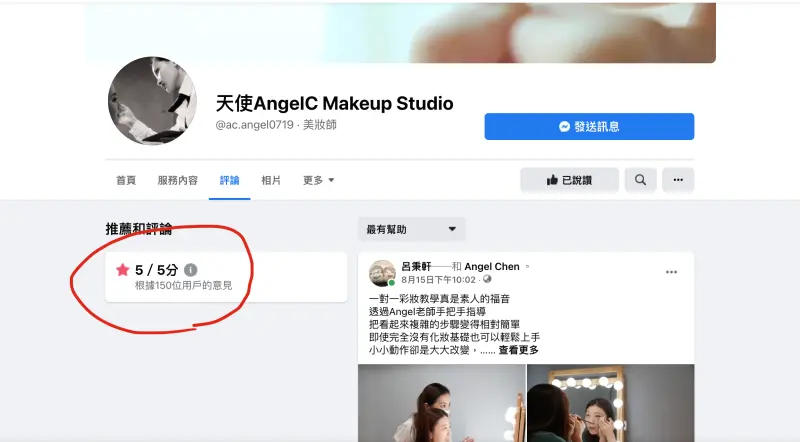Open the review timestamp 8月15日下午10:02
The height and width of the screenshot is (442, 800).
click(438, 280)
